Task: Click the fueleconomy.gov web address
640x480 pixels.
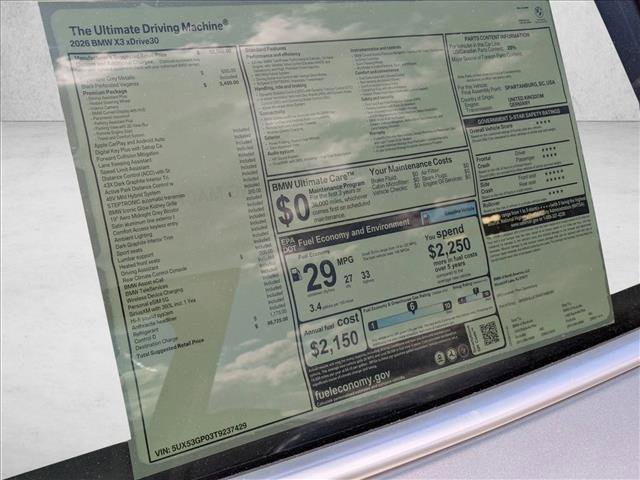Action: pos(353,384)
